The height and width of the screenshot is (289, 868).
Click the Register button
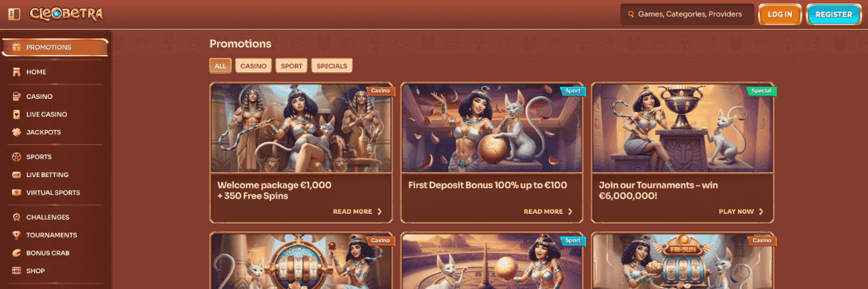833,14
